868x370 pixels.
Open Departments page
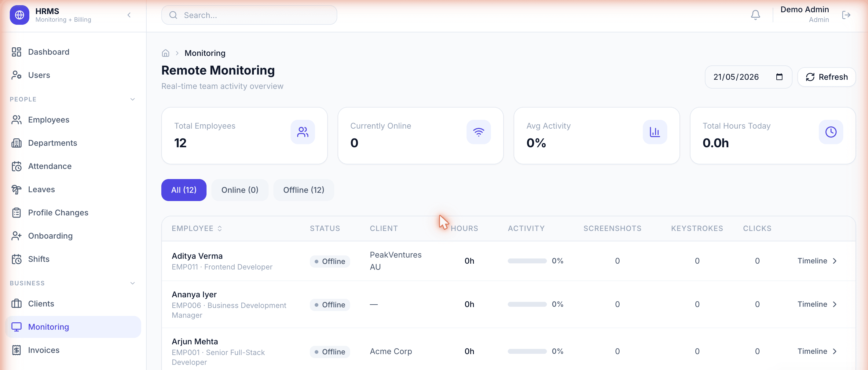pyautogui.click(x=73, y=143)
